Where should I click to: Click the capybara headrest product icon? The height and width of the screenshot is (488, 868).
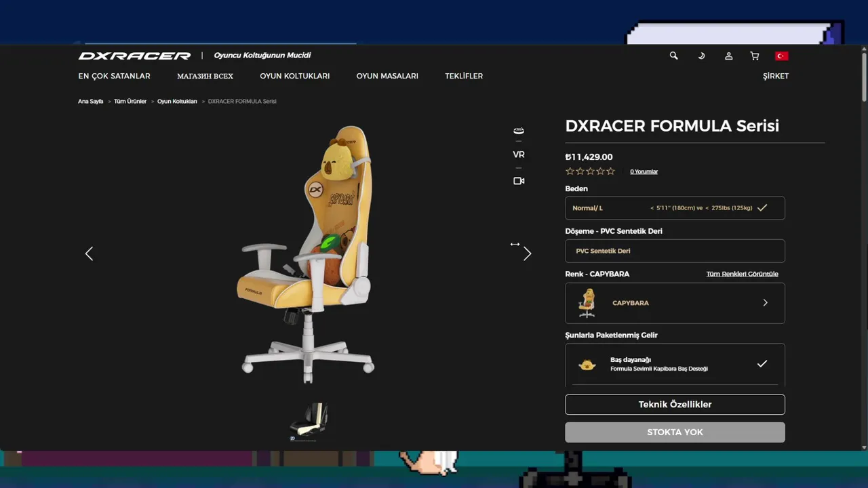point(587,365)
